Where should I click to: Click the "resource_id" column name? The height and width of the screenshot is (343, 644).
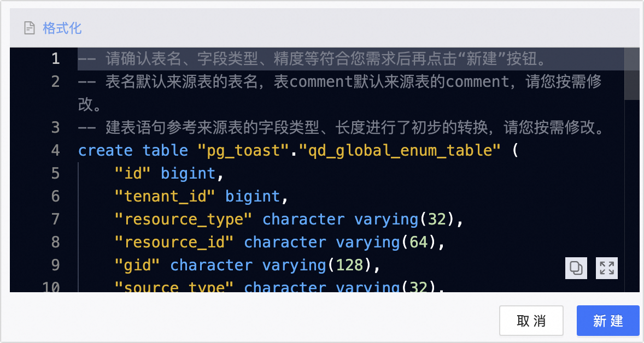174,242
